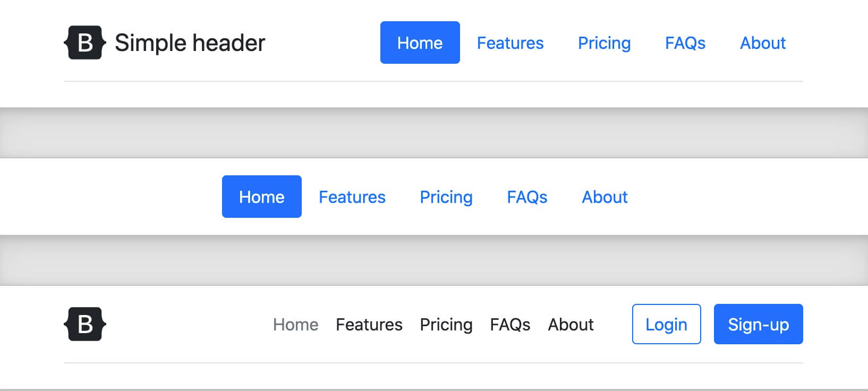Open Features in the top header navigation

point(510,42)
